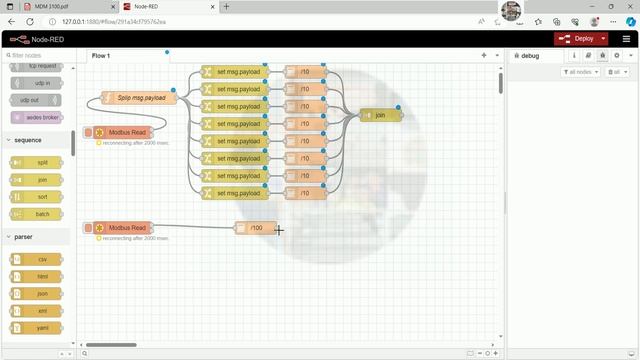Select the xml parser palette node
Viewport: 640px width, 360px height.
point(36,311)
